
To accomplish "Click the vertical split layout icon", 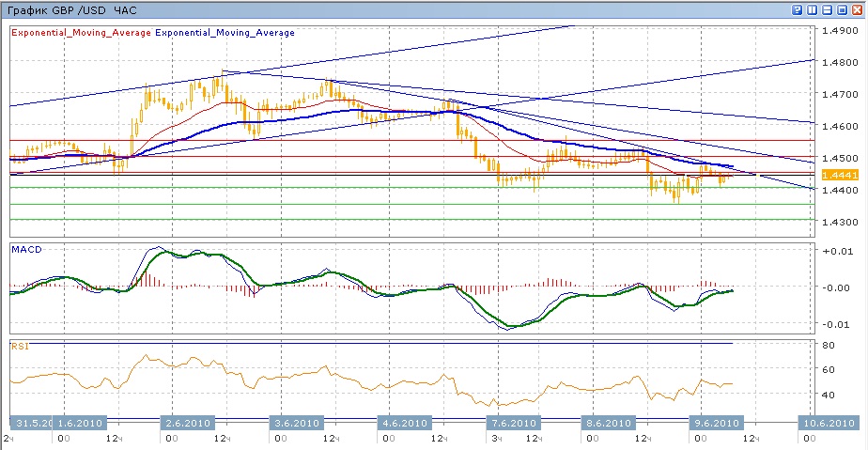I will click(813, 9).
